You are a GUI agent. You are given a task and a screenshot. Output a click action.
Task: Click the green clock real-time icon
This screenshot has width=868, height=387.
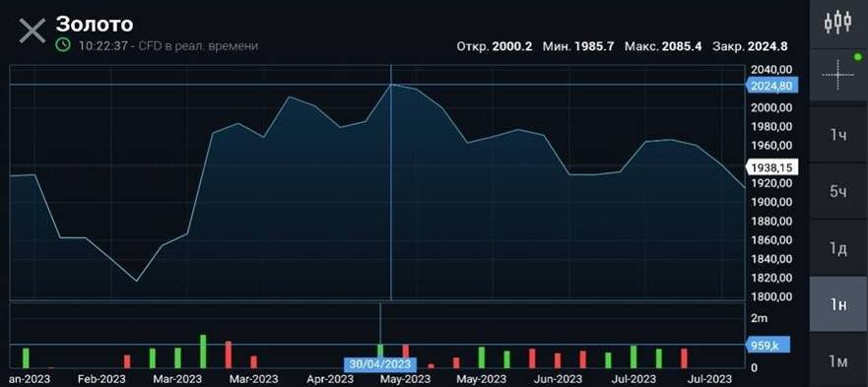click(63, 45)
